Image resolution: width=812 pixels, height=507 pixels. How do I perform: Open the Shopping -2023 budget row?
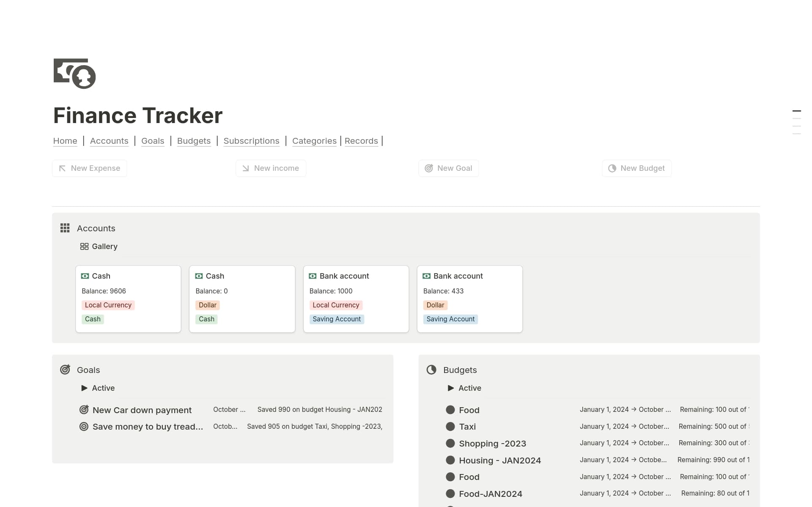tap(597, 443)
